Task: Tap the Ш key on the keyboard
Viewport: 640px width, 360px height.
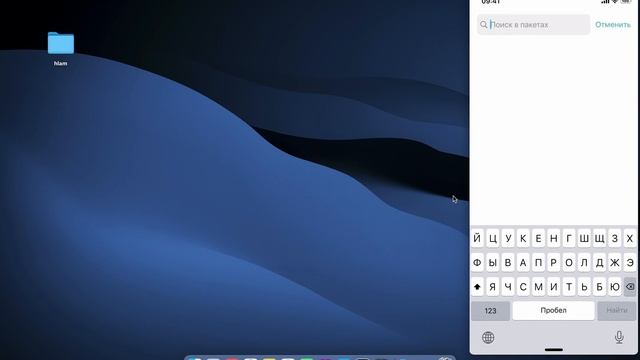Action: (584, 238)
